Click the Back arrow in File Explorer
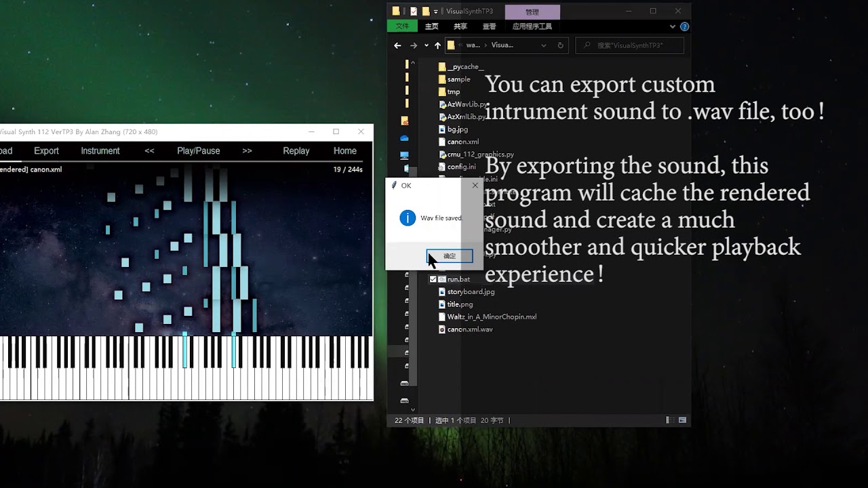Image resolution: width=868 pixels, height=488 pixels. tap(397, 45)
